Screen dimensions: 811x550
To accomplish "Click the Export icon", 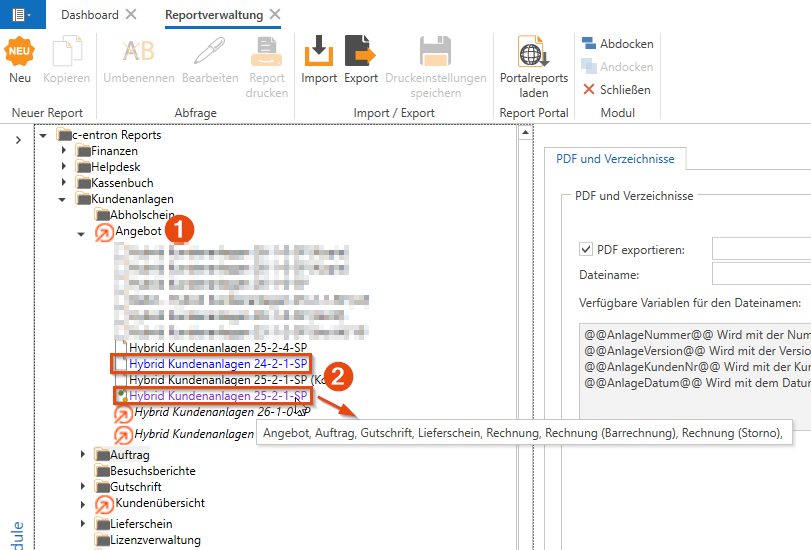I will pos(361,51).
